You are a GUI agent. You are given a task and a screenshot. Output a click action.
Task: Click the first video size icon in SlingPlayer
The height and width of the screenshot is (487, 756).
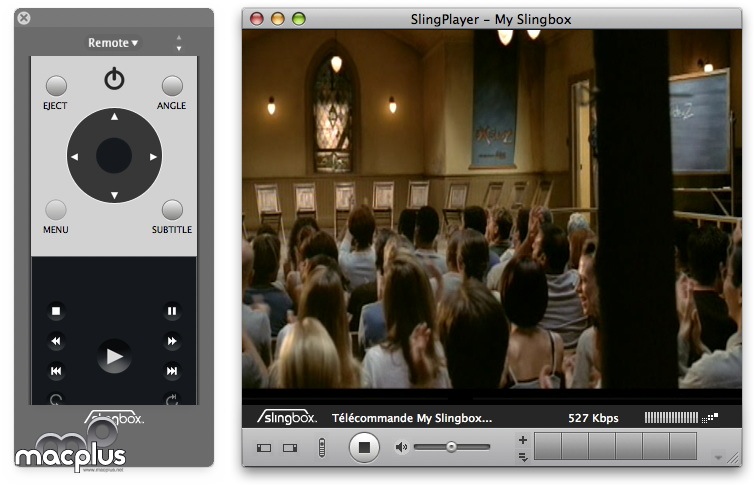tap(264, 448)
